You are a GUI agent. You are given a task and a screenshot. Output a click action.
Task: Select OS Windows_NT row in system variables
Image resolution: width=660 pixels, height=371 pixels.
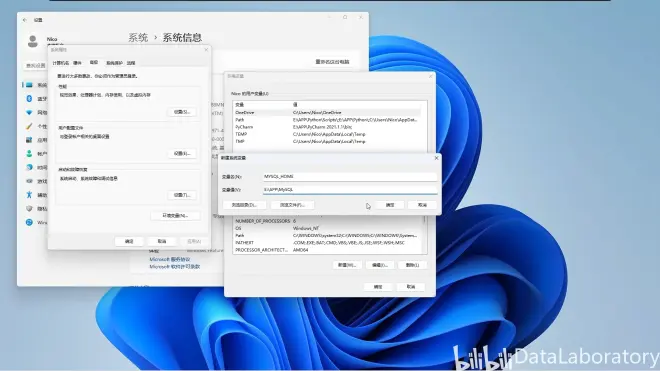tap(327, 228)
